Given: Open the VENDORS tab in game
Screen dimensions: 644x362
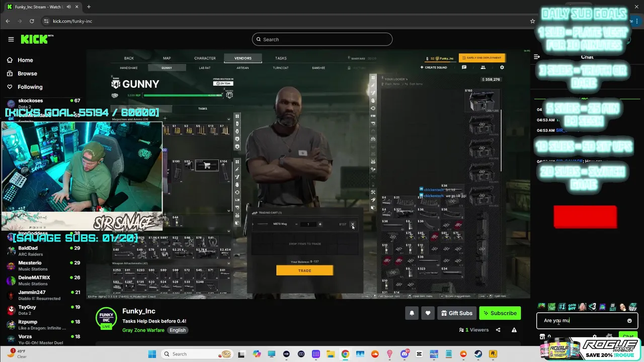Looking at the screenshot, I should 243,58.
